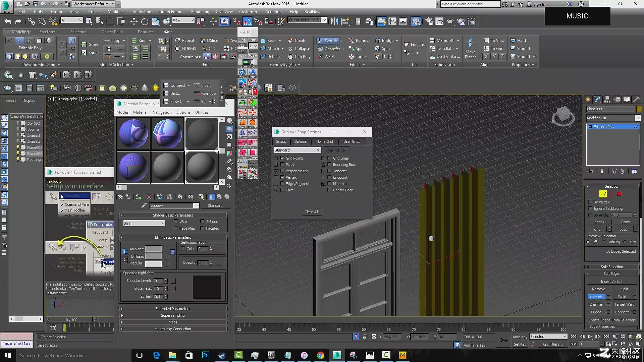Enable Ignore Backfacing checkbox
The image size is (644, 362).
tap(590, 208)
